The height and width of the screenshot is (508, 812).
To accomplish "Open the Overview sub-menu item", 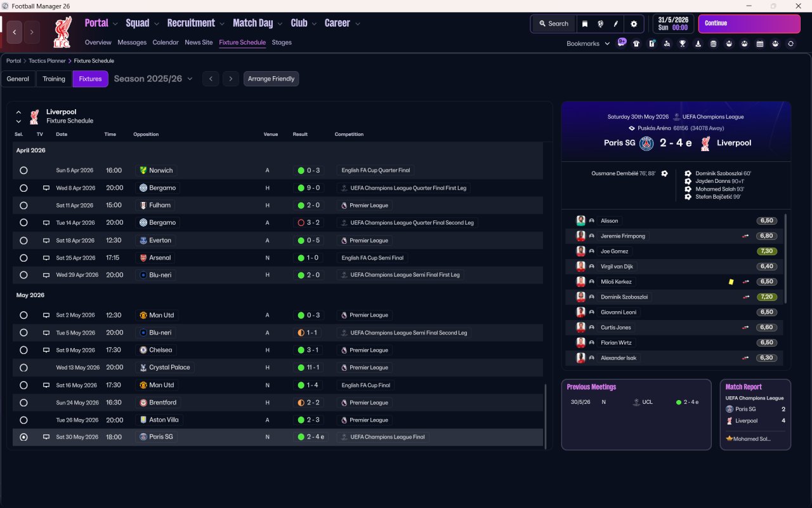I will pyautogui.click(x=98, y=43).
